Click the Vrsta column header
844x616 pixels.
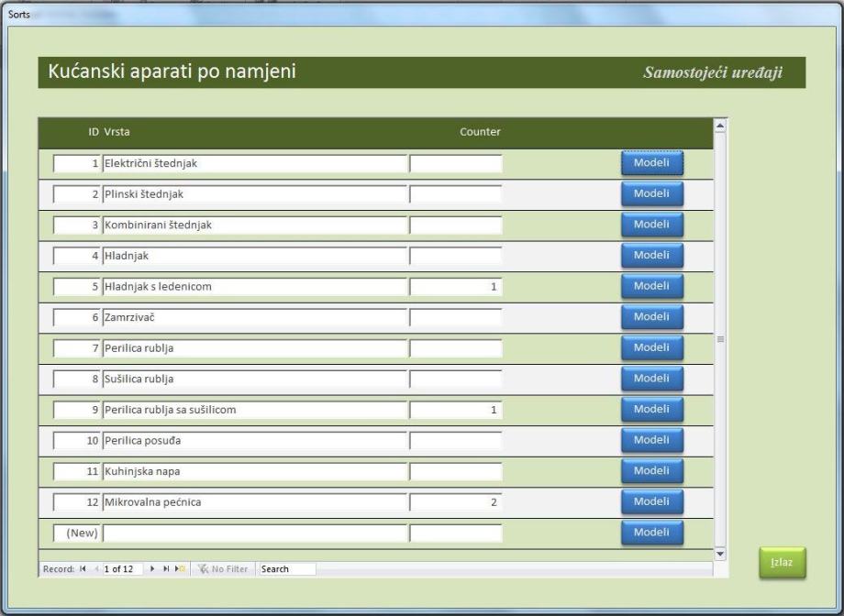point(117,132)
